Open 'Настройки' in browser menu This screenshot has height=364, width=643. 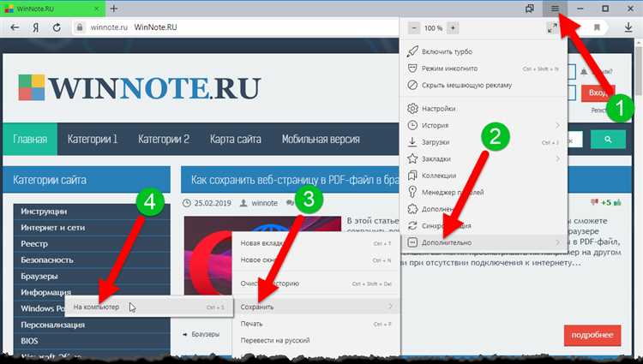click(484, 109)
